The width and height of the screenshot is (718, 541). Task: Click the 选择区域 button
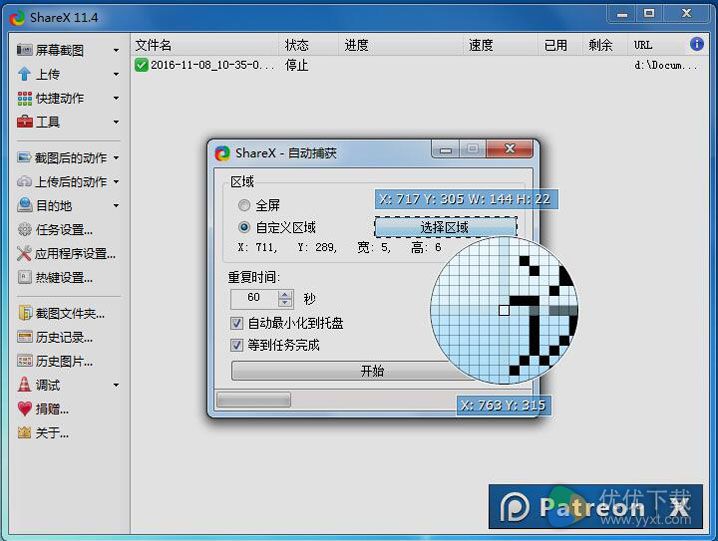(446, 227)
